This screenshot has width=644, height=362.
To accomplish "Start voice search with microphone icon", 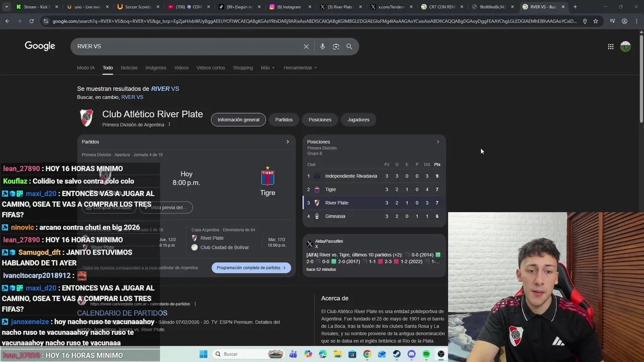I will (x=323, y=46).
